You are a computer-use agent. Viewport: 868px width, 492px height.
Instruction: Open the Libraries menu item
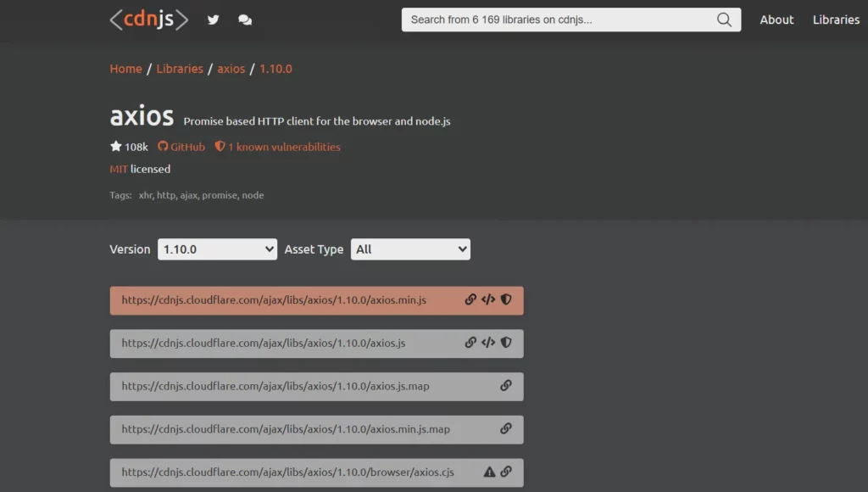836,20
